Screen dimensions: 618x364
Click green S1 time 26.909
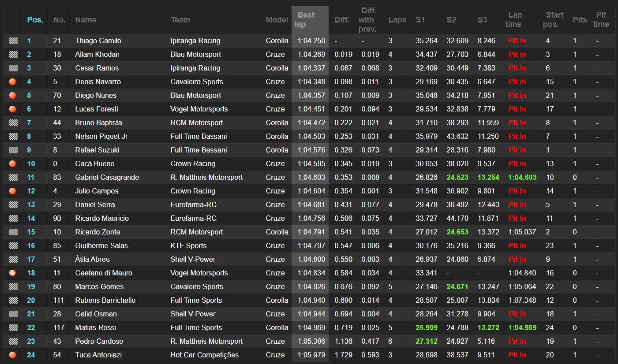427,327
